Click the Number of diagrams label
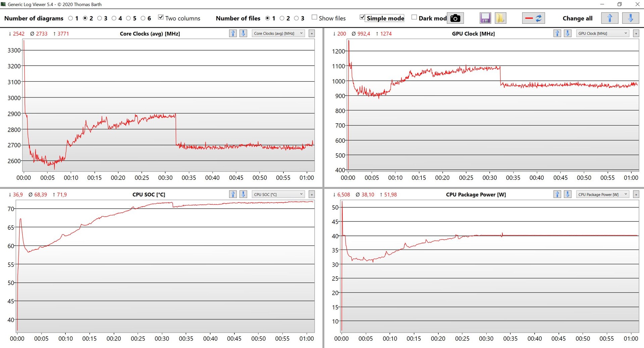The height and width of the screenshot is (348, 644). tap(34, 18)
